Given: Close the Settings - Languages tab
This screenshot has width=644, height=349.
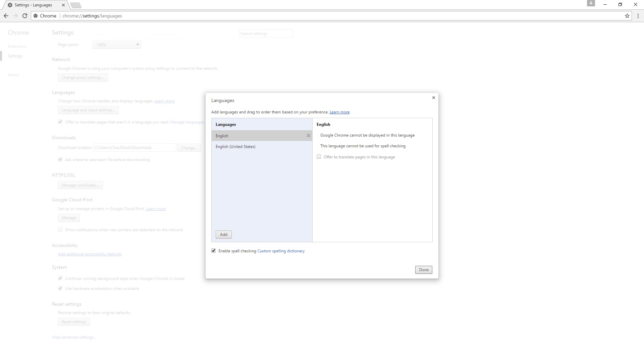Looking at the screenshot, I should click(63, 5).
